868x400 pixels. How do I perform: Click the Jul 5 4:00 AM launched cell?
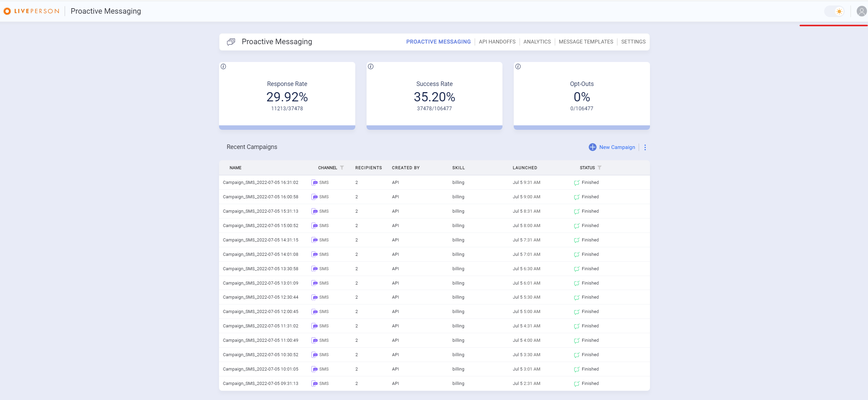click(526, 340)
